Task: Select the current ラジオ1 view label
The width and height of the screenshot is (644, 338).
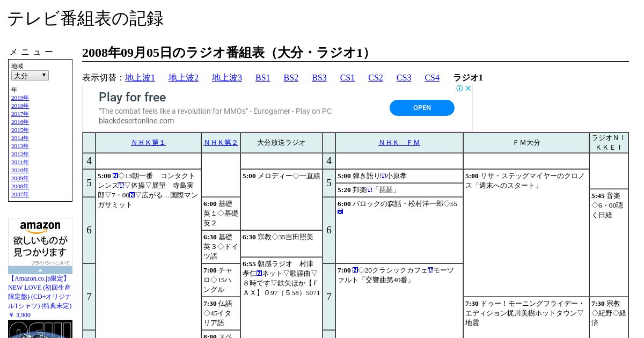Action: click(468, 78)
